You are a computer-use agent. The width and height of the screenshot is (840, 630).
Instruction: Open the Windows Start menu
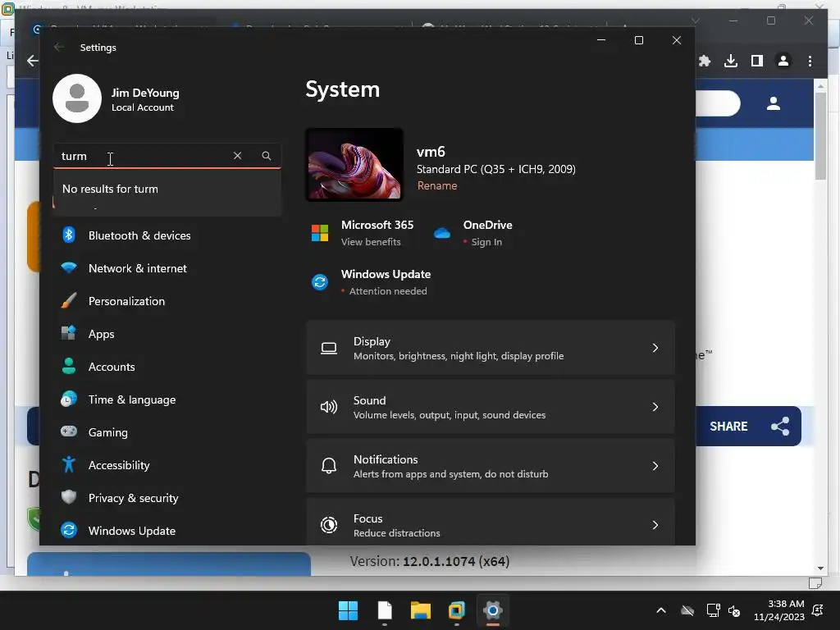(348, 610)
